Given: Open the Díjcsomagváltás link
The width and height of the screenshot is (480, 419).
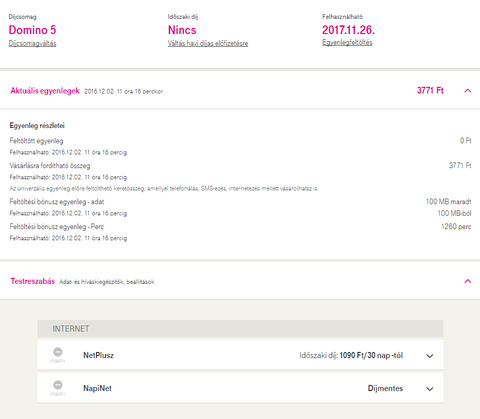Looking at the screenshot, I should (32, 43).
